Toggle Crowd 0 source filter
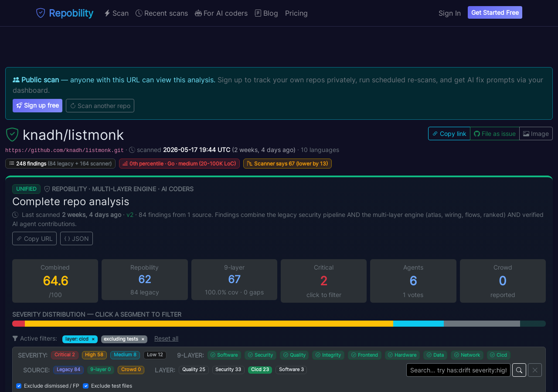558x392 pixels. coord(131,370)
